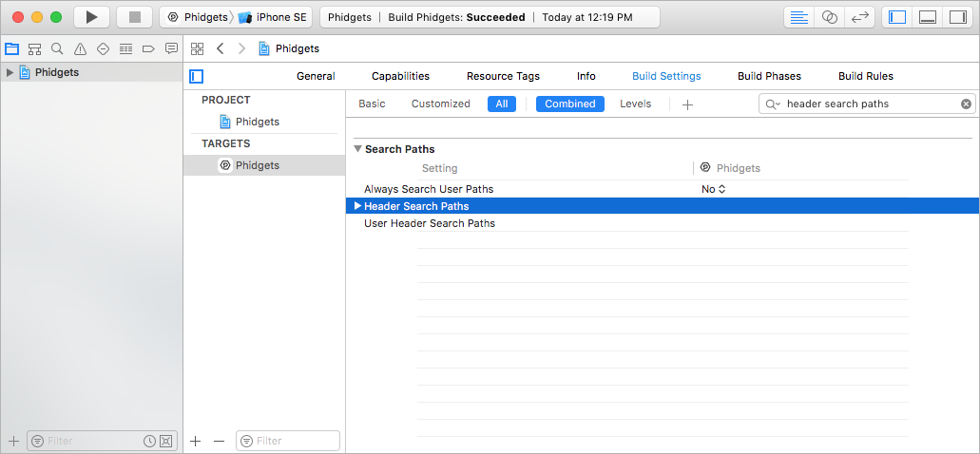Show the Standard editor
The height and width of the screenshot is (454, 980).
[x=798, y=17]
